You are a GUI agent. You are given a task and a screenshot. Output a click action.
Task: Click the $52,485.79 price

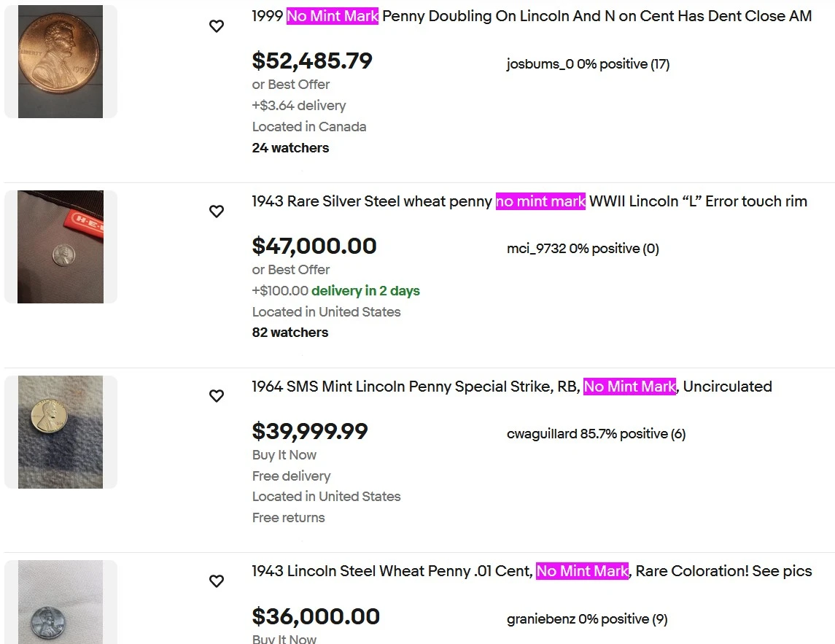click(x=312, y=61)
